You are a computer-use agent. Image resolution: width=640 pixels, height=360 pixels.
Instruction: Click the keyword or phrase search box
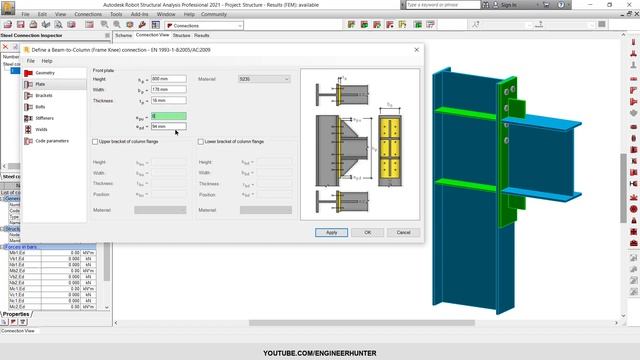[x=443, y=5]
